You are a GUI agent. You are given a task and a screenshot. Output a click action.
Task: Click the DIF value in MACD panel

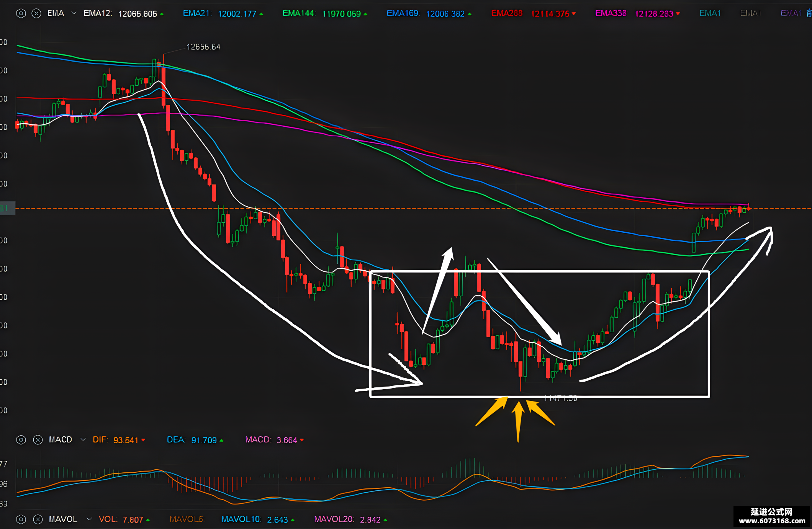pos(126,440)
